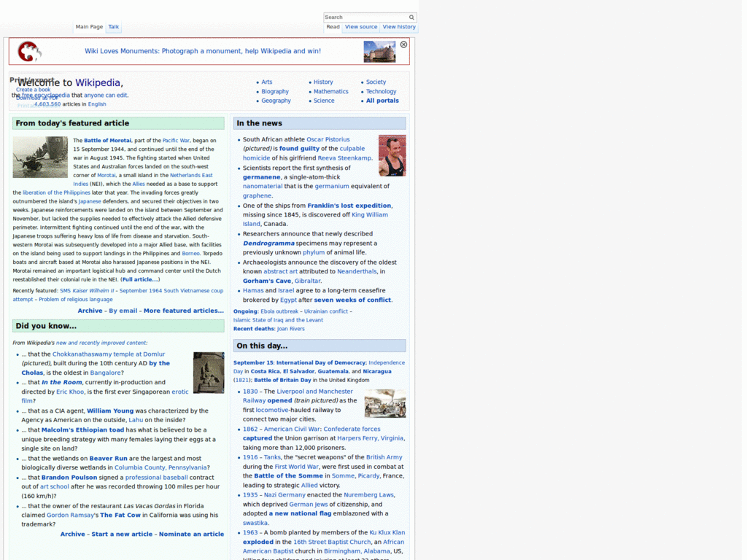Click the By email link
This screenshot has height=560, width=747.
(123, 311)
